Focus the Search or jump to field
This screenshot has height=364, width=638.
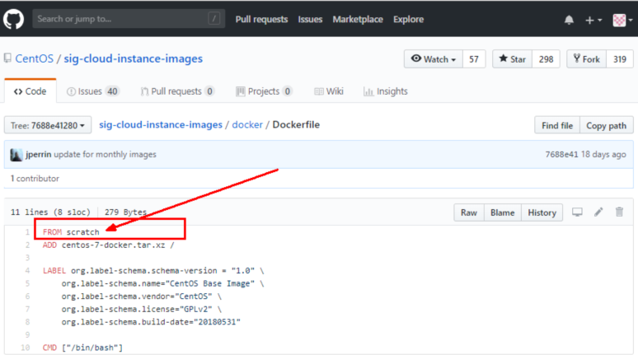(x=129, y=19)
